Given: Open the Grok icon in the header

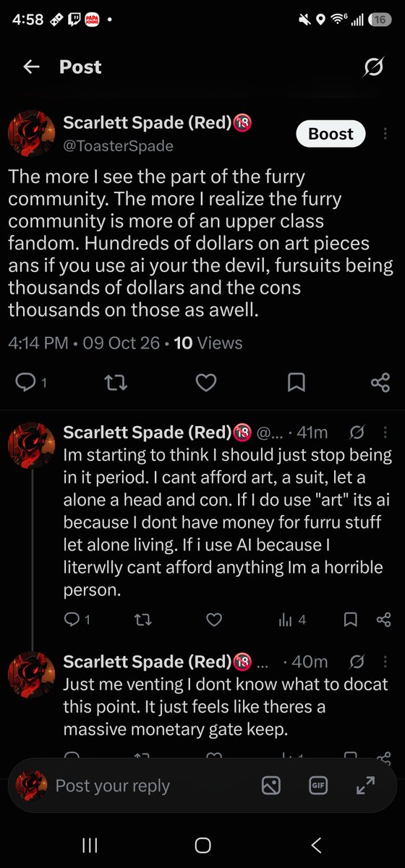Looking at the screenshot, I should [x=373, y=67].
